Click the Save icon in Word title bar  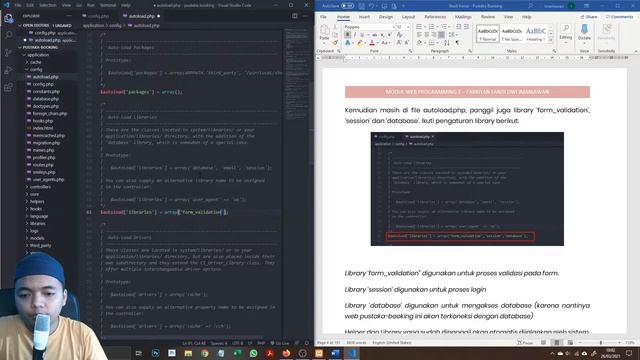(362, 6)
